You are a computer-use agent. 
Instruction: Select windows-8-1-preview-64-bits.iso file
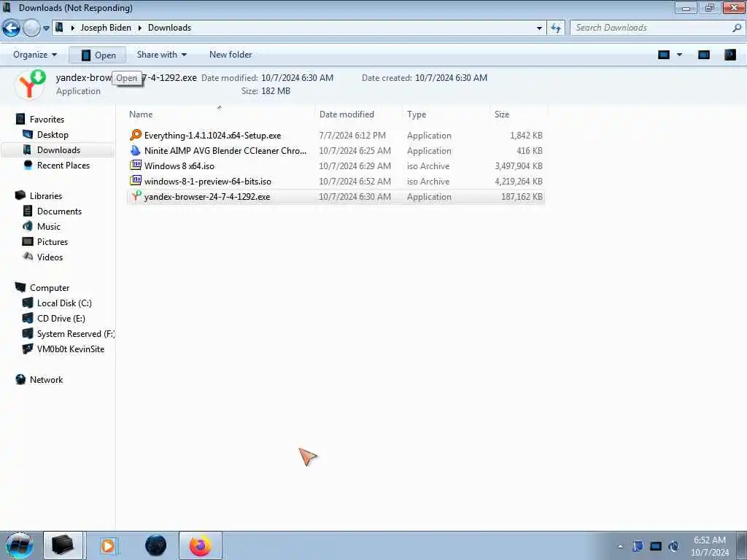click(208, 182)
